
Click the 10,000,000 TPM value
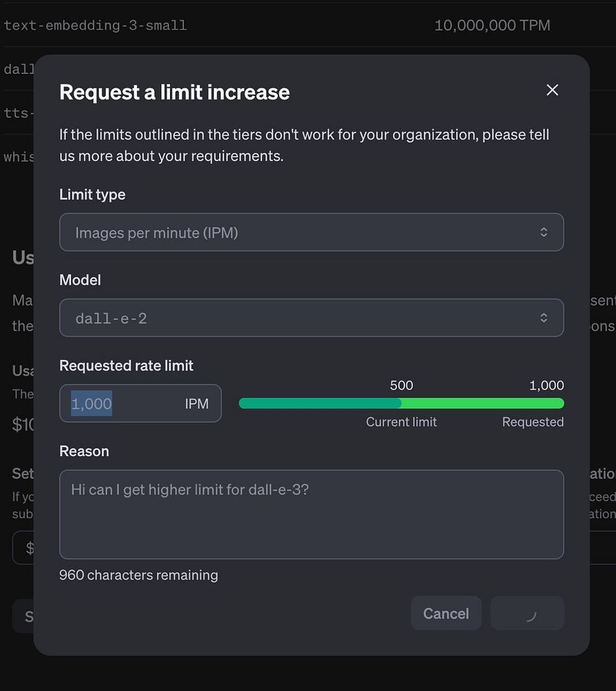492,26
